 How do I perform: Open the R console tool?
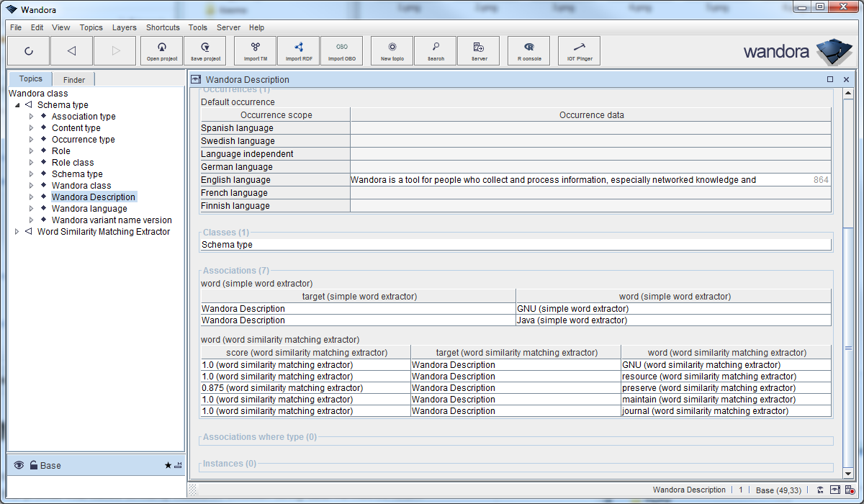coord(529,51)
